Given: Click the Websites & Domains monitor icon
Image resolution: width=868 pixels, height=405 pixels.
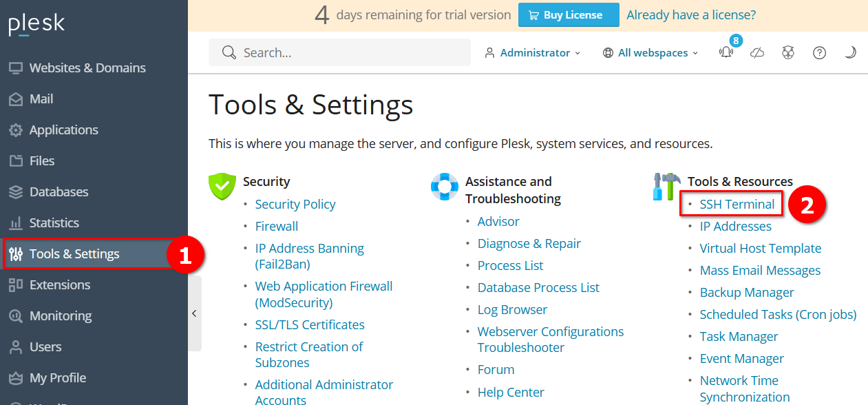Looking at the screenshot, I should tap(16, 67).
